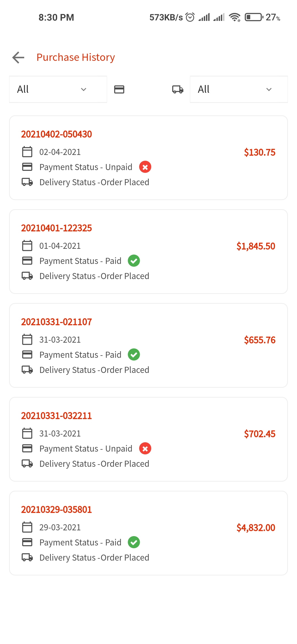
Task: Tap the Purchase History title
Action: 76,58
